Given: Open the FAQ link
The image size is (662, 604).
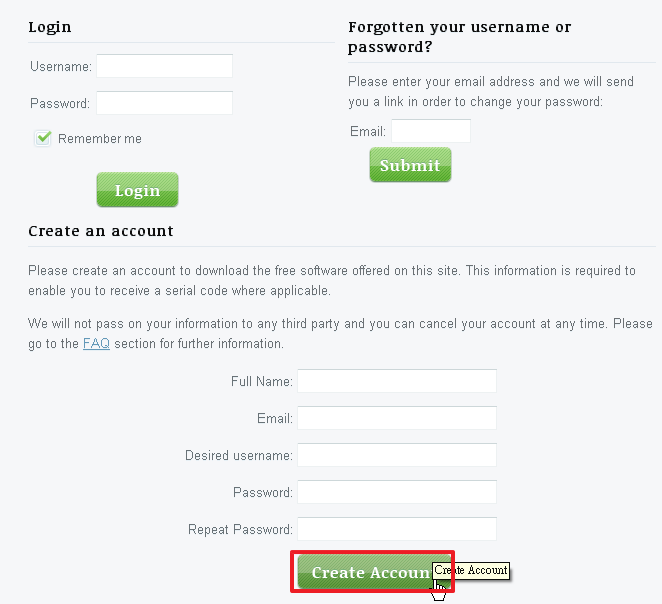Looking at the screenshot, I should click(x=96, y=344).
